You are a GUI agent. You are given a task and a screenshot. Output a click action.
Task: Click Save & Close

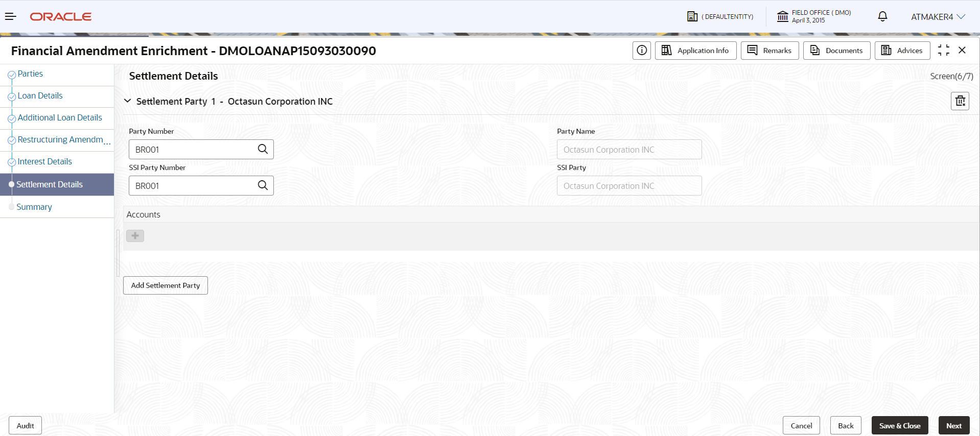click(x=900, y=426)
